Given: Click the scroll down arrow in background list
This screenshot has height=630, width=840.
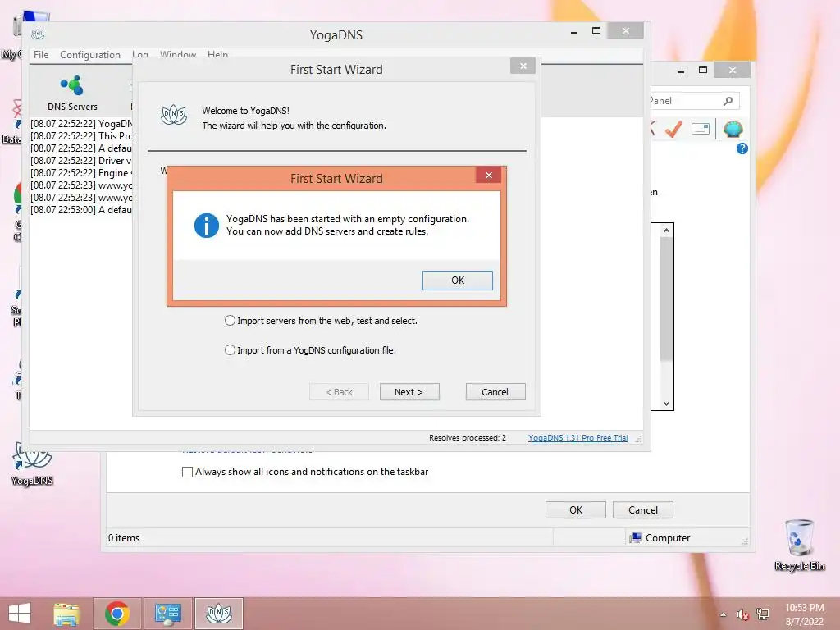Looking at the screenshot, I should coord(666,404).
